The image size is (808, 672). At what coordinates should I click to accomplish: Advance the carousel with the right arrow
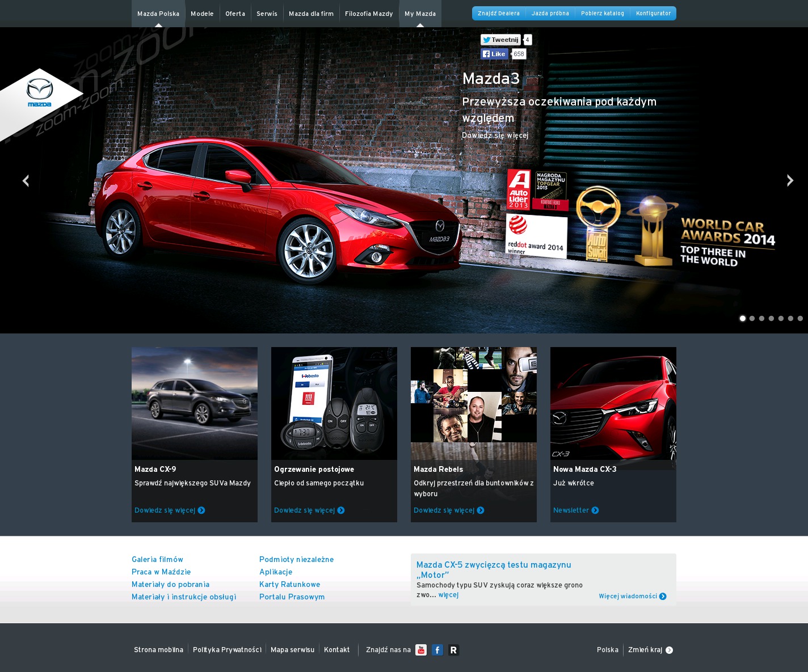tap(790, 180)
